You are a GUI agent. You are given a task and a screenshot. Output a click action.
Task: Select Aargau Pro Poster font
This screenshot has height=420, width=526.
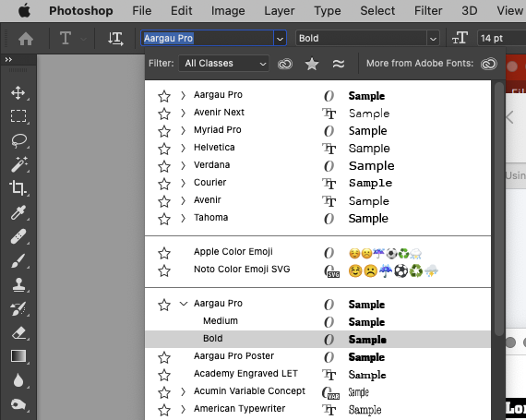(317, 356)
